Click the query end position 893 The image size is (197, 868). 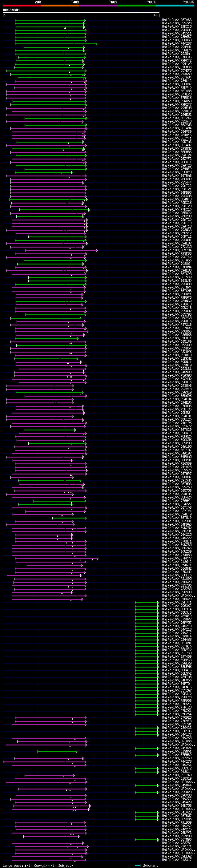[155, 15]
